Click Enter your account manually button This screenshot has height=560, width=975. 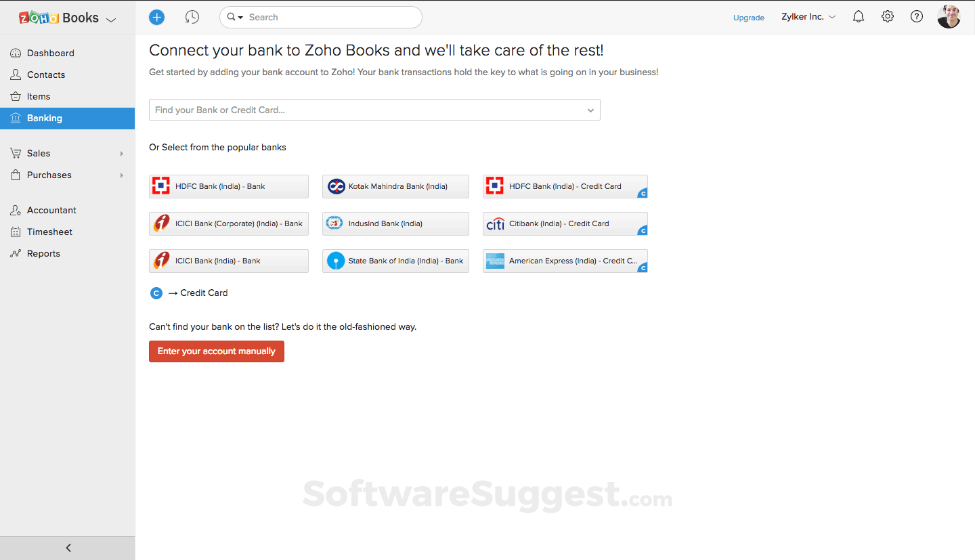[x=217, y=351]
